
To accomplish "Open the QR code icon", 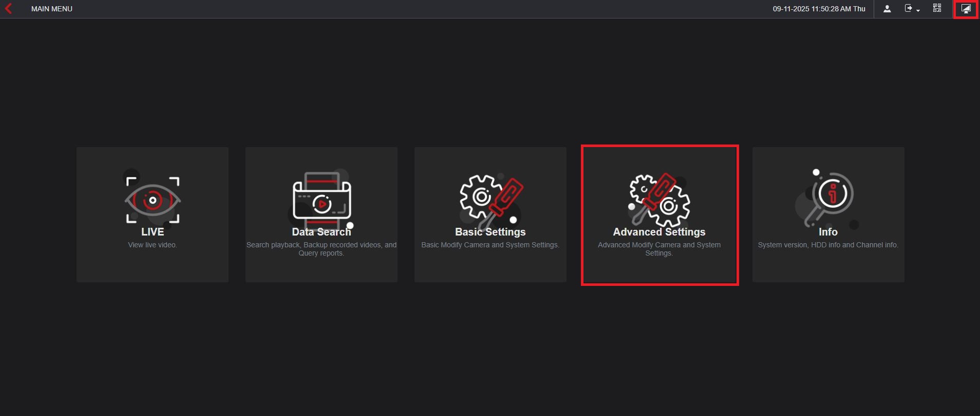I will 937,8.
